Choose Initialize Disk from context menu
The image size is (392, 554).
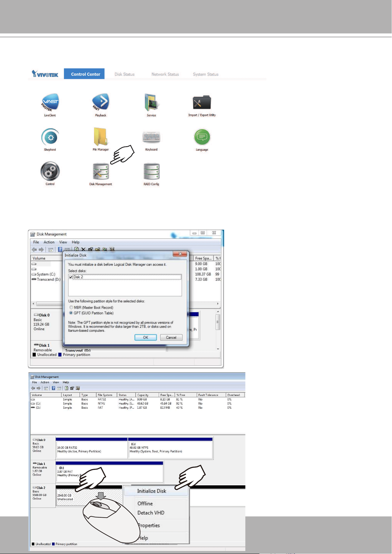156,491
